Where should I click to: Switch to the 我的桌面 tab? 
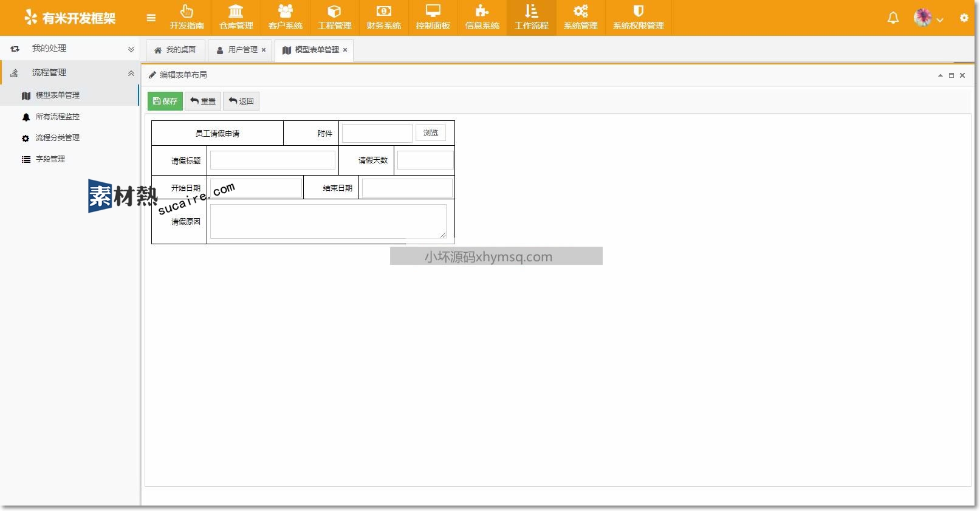point(175,50)
